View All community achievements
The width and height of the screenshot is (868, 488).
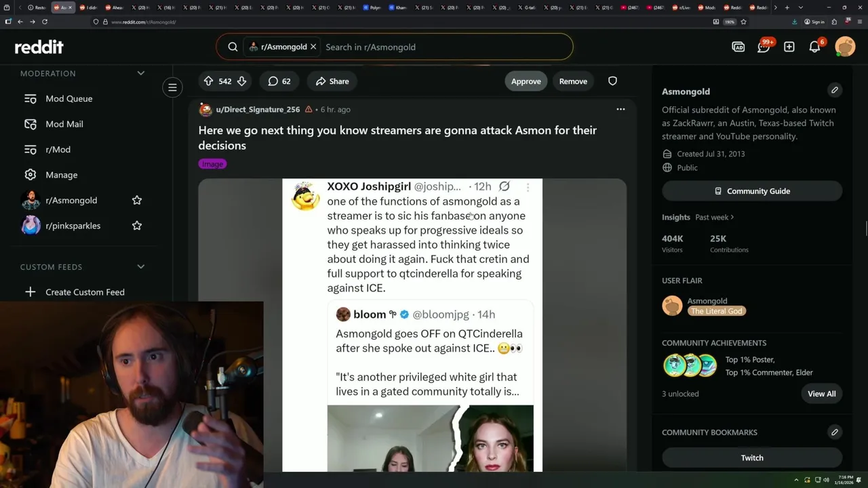[x=821, y=394]
